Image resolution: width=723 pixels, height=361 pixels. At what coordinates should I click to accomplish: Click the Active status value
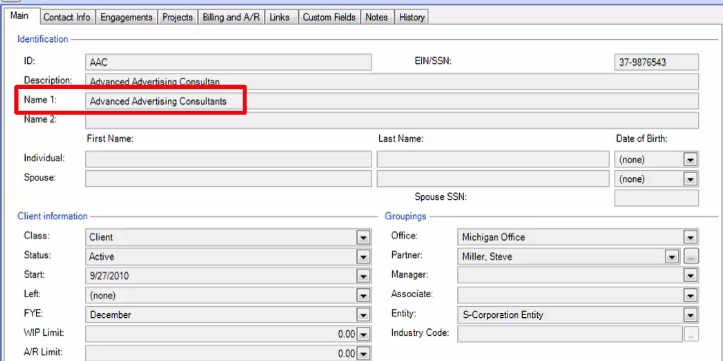pos(101,257)
